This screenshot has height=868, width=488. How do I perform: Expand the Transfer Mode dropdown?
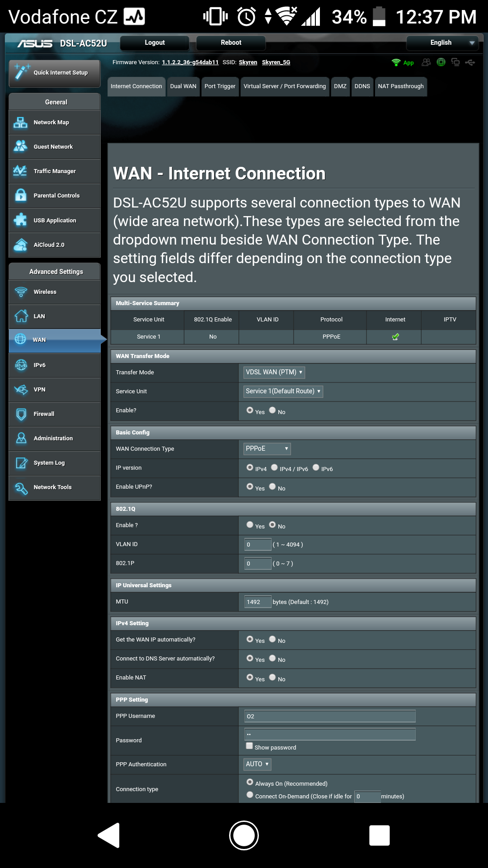274,372
